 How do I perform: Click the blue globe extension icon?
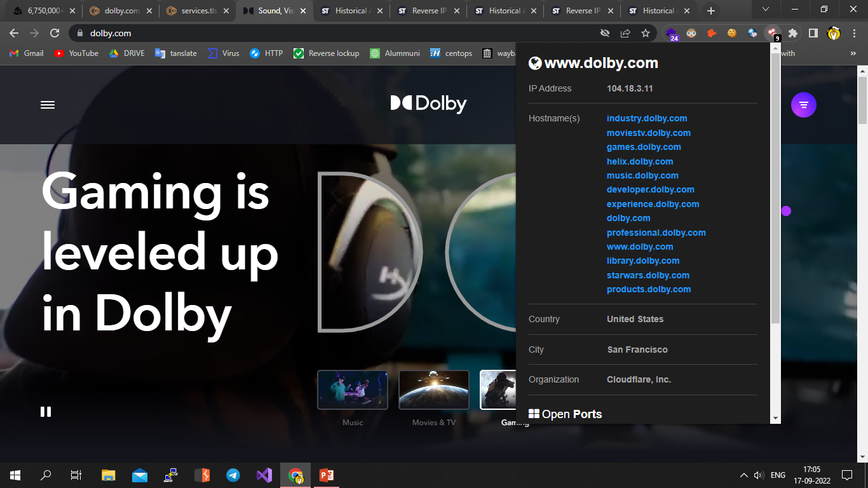[752, 33]
